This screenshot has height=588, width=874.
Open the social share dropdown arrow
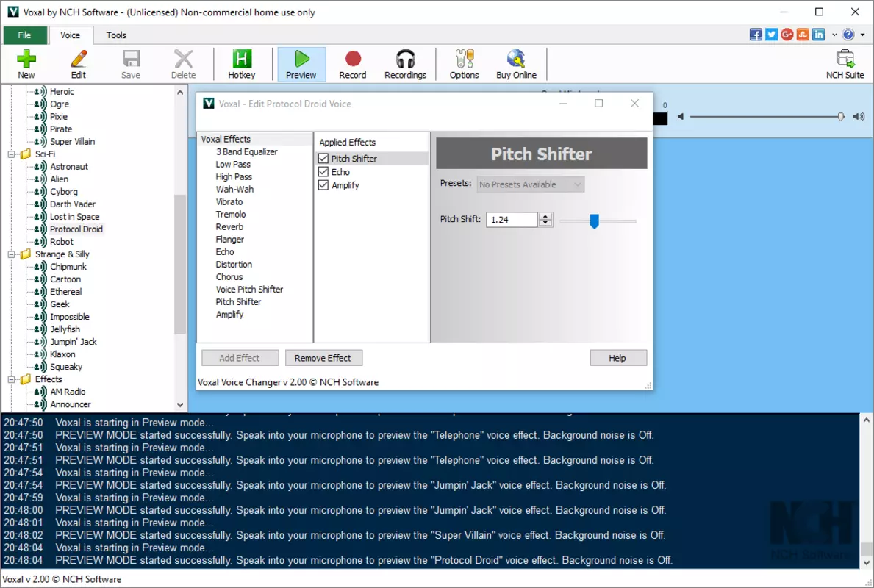[x=834, y=35]
